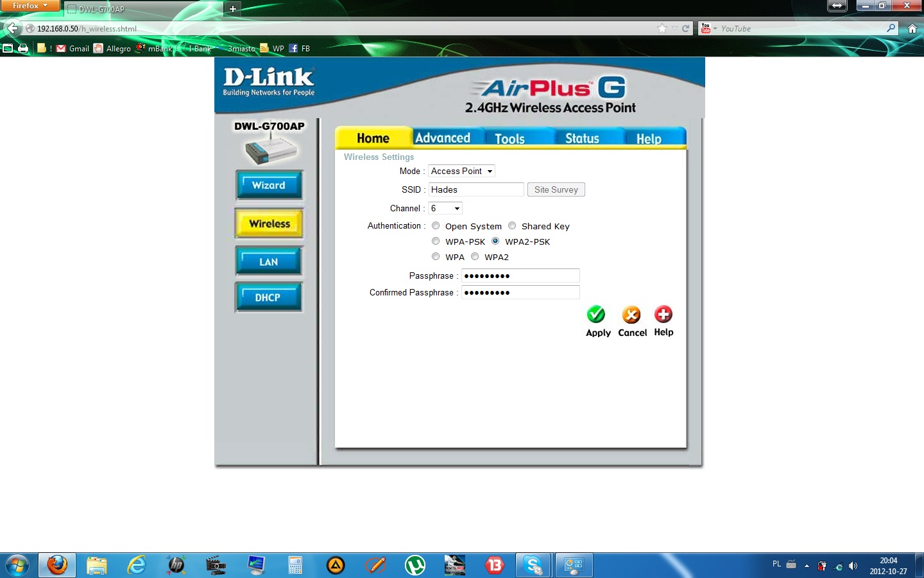Image resolution: width=924 pixels, height=578 pixels.
Task: Open the AIMP player taskbar icon
Action: click(336, 565)
